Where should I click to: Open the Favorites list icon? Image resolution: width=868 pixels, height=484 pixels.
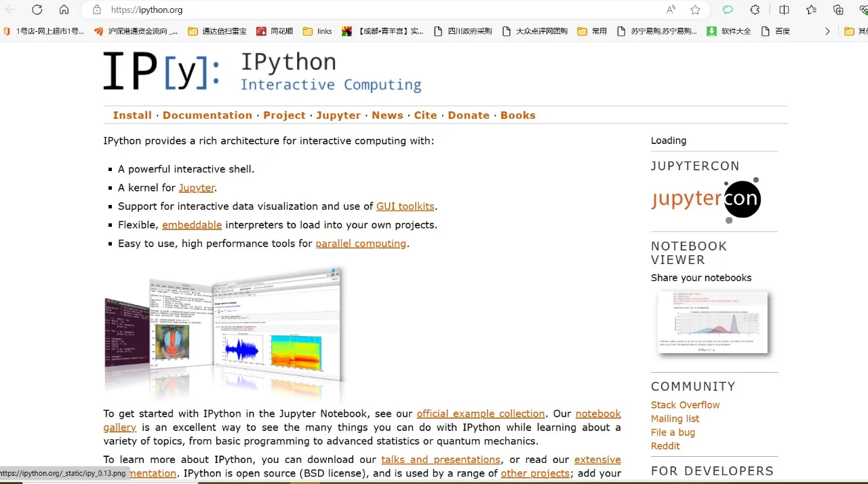coord(811,10)
